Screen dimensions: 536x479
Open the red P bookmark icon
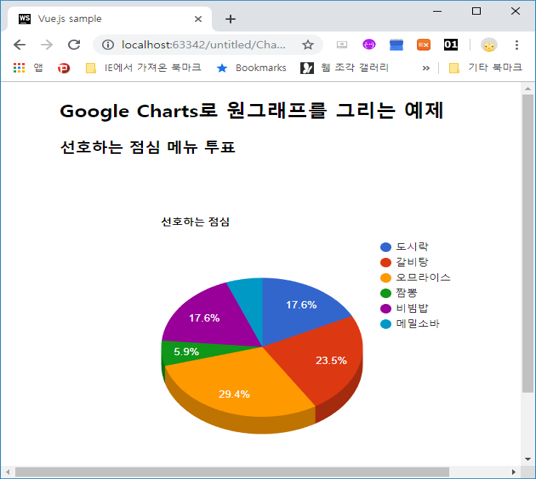tap(64, 68)
